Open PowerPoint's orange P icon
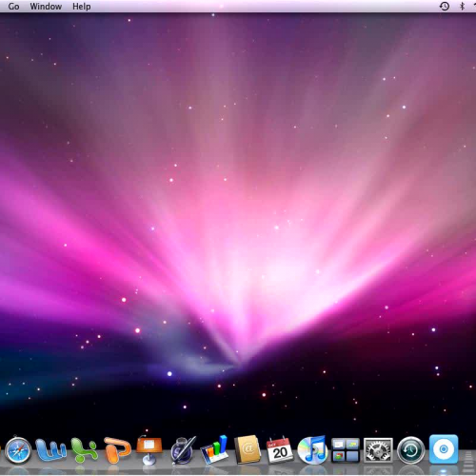476x476 pixels. [117, 450]
